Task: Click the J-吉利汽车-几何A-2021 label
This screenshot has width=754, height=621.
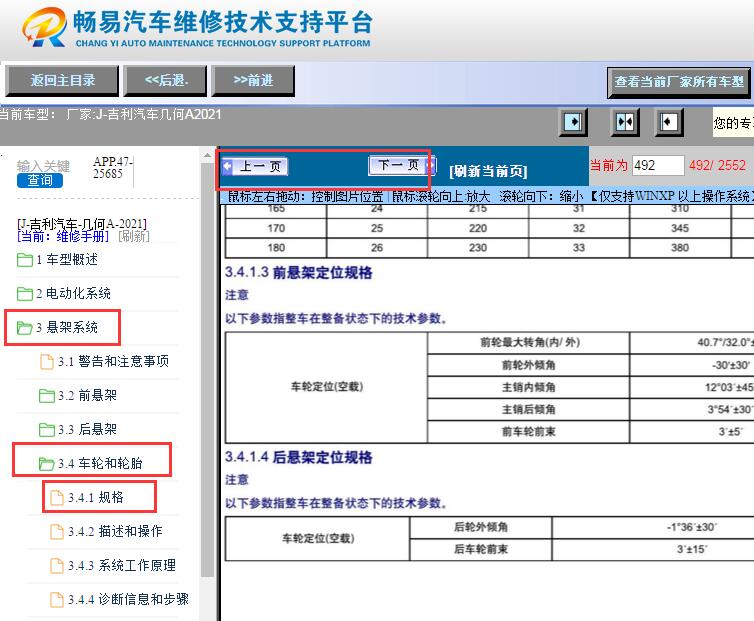Action: [x=82, y=224]
